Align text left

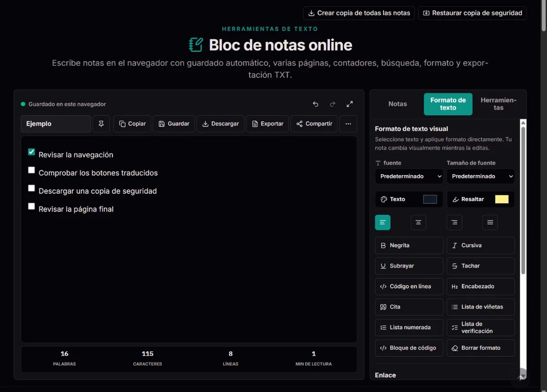pyautogui.click(x=383, y=222)
